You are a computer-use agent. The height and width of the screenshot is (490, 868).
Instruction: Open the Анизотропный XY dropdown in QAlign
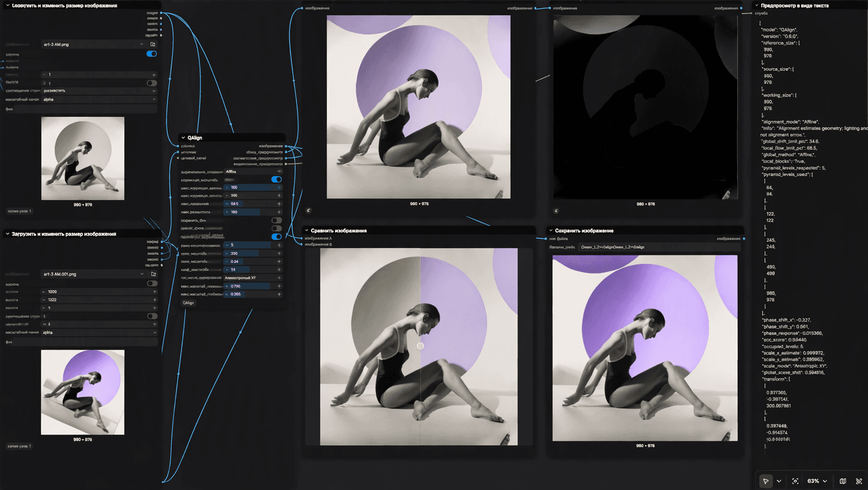click(253, 278)
